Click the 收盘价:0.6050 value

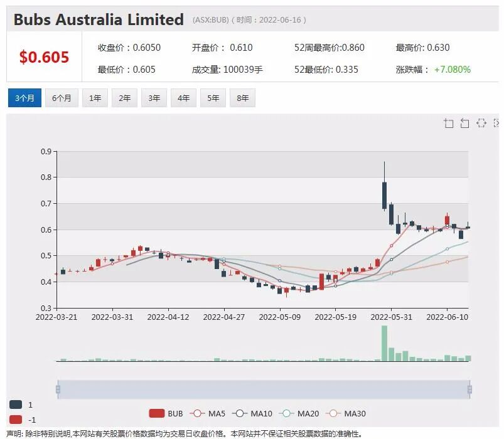point(129,48)
